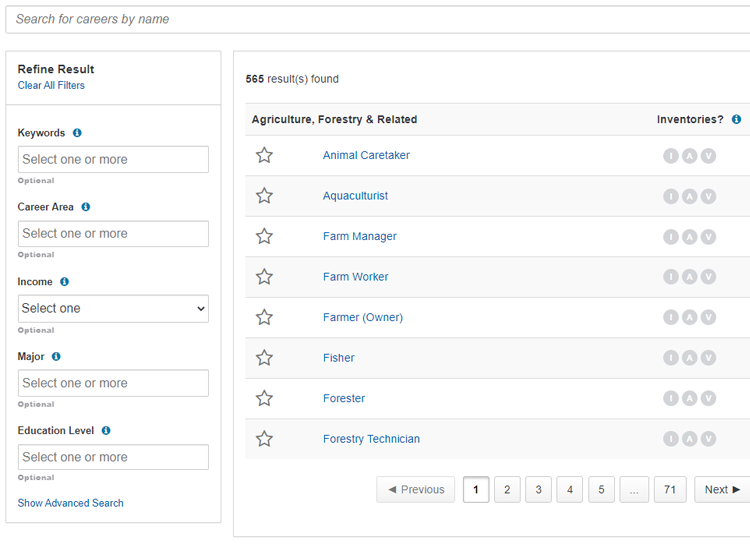
Task: Click the Education Level info icon
Action: click(106, 430)
